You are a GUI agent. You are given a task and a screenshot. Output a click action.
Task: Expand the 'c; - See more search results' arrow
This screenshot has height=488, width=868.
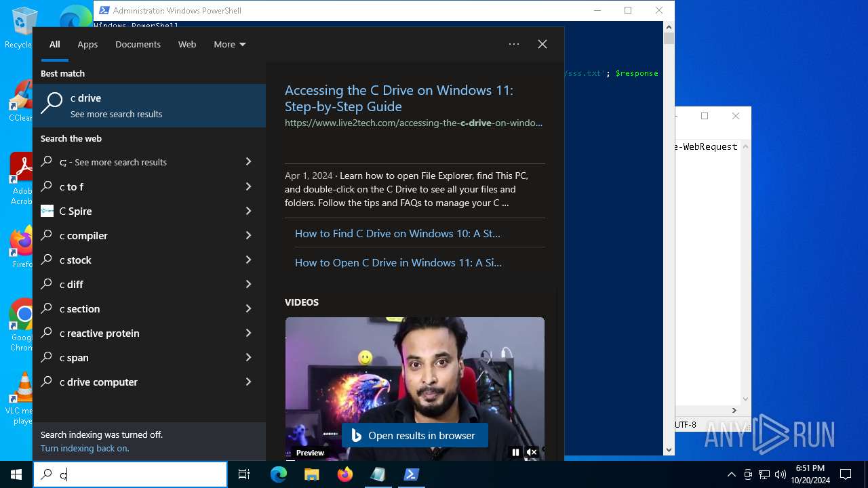coord(248,162)
